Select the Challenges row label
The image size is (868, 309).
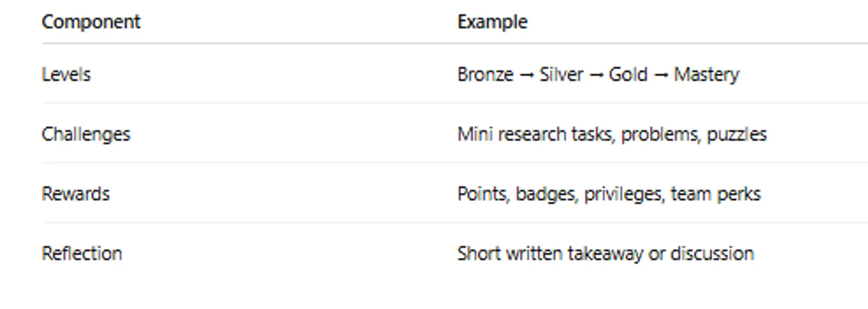click(x=86, y=134)
